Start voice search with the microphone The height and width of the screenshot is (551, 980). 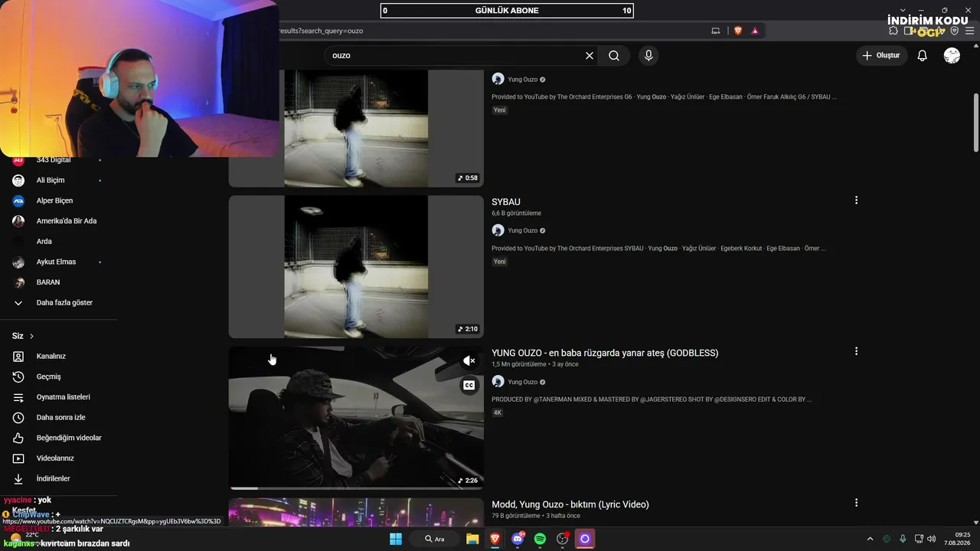click(648, 56)
